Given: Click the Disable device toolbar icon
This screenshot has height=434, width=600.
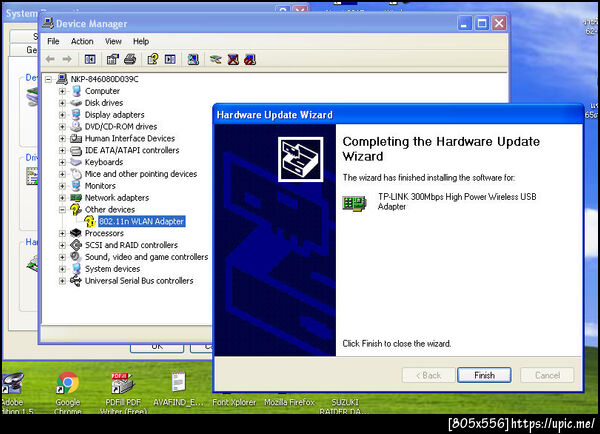Looking at the screenshot, I should pos(250,59).
